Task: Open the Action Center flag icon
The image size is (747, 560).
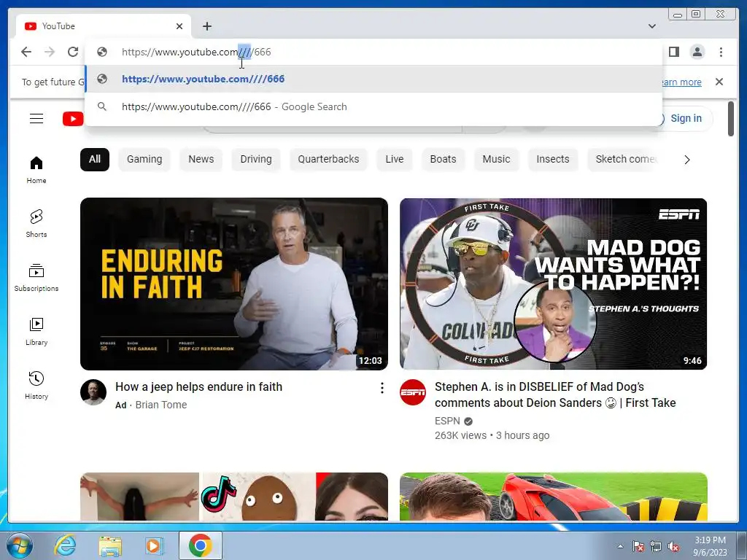Action: (638, 546)
